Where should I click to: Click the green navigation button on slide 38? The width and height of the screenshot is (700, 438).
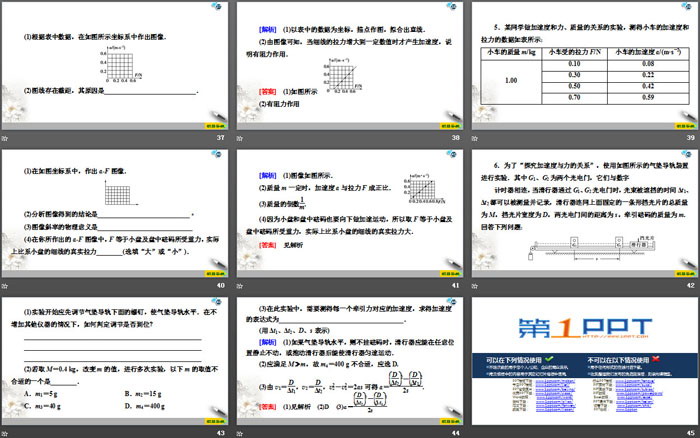coord(450,126)
